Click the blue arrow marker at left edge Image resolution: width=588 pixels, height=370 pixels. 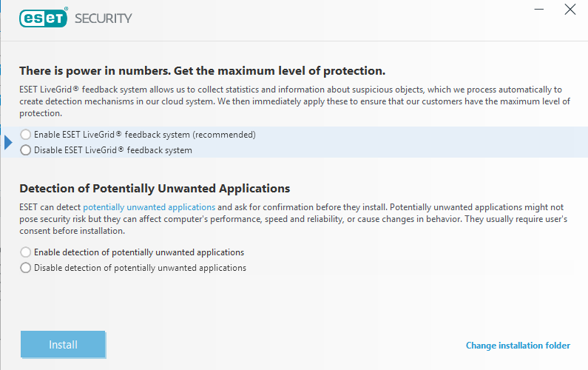9,142
